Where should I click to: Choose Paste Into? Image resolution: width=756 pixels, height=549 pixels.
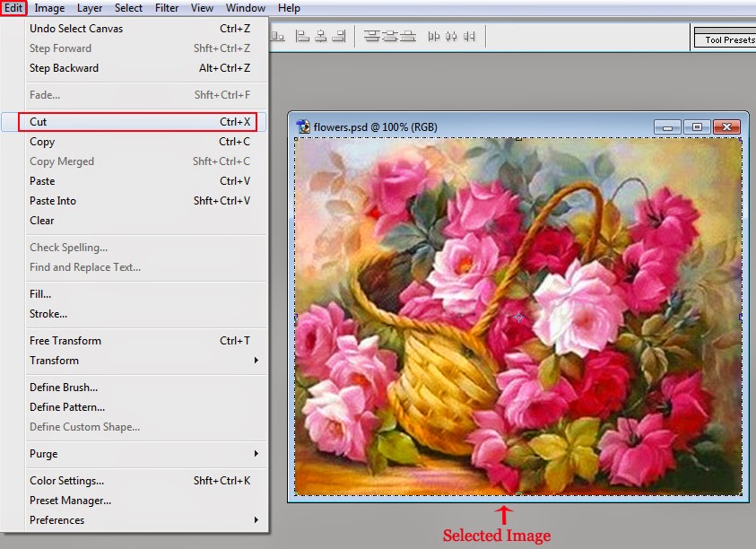click(x=140, y=201)
